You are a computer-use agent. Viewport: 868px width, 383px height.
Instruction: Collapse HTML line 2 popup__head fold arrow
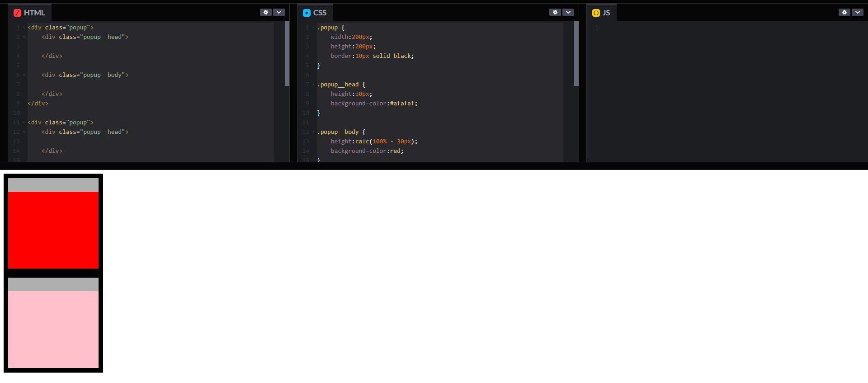point(24,37)
